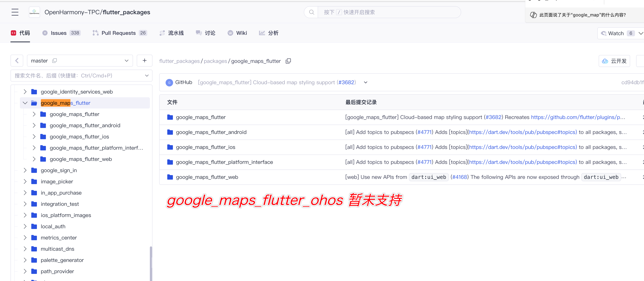Click the hamburger menu icon

pyautogui.click(x=15, y=12)
